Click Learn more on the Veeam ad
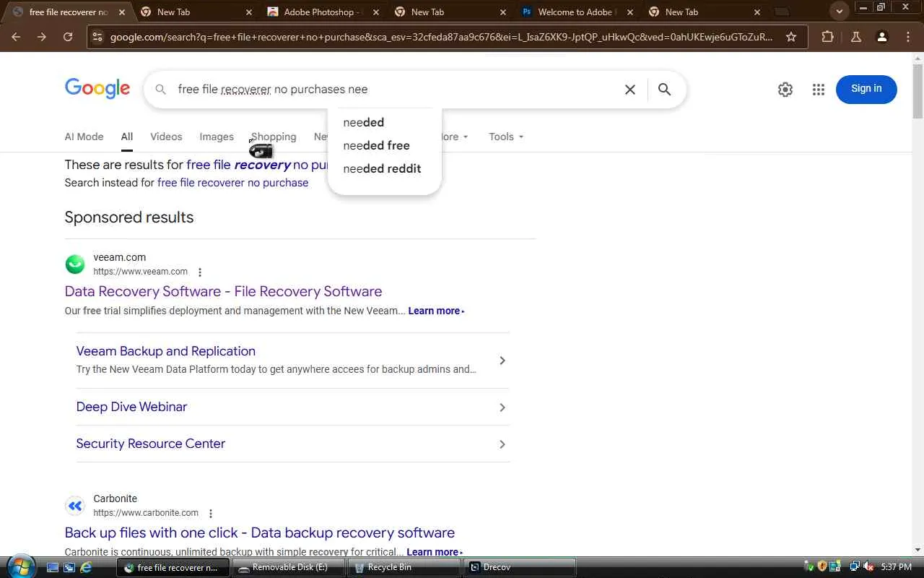Viewport: 924px width, 578px height. [436, 311]
